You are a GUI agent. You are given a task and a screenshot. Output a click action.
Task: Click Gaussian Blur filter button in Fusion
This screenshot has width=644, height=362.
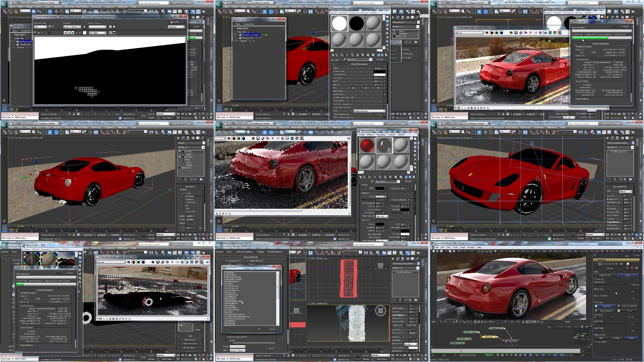[x=605, y=275]
